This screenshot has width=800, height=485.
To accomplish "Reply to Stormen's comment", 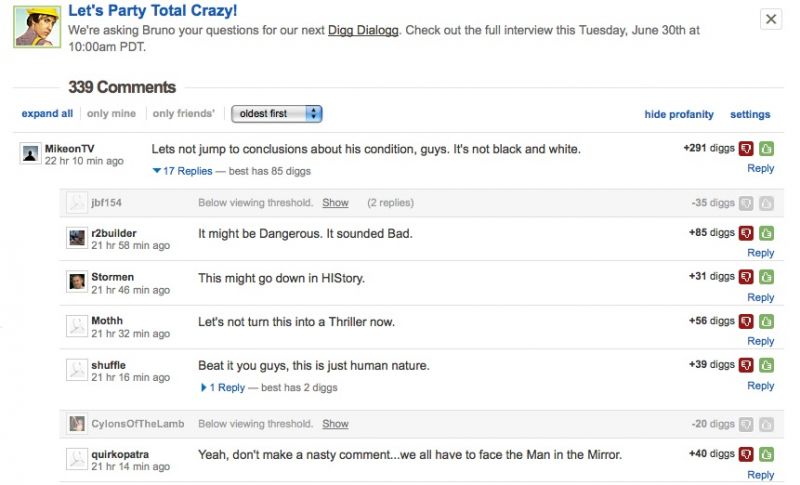I will pyautogui.click(x=760, y=297).
